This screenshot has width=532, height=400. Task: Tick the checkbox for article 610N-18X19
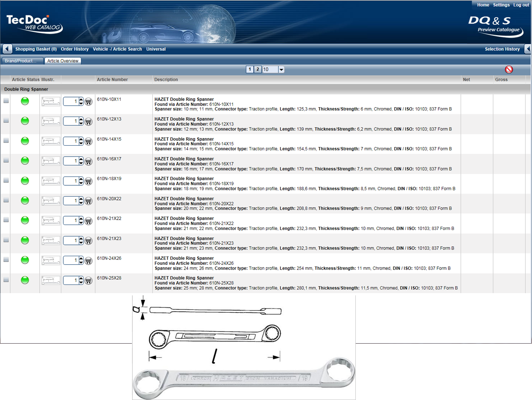coord(6,180)
